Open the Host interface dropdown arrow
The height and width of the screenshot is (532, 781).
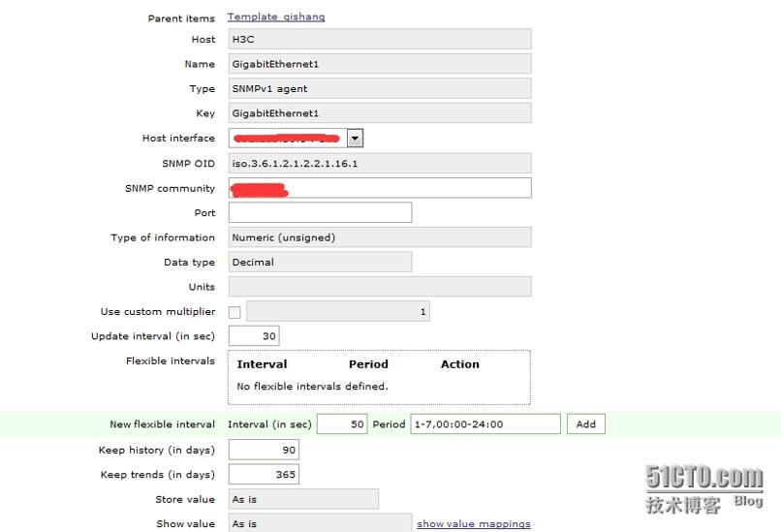click(x=356, y=138)
